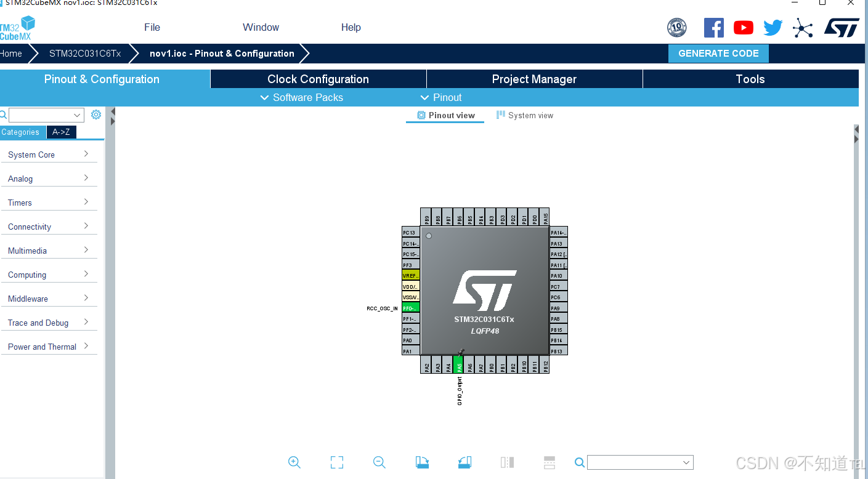Expand the Analog category
The height and width of the screenshot is (479, 868).
click(x=49, y=179)
